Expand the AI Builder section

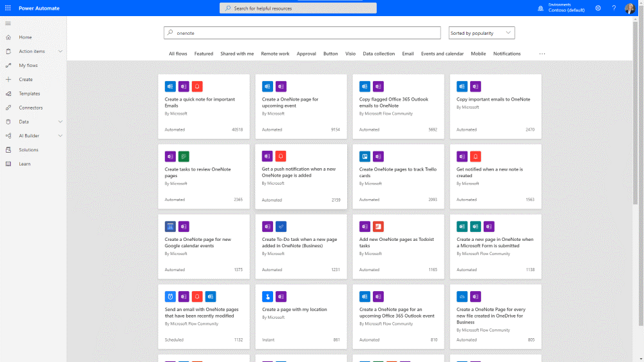coord(61,136)
